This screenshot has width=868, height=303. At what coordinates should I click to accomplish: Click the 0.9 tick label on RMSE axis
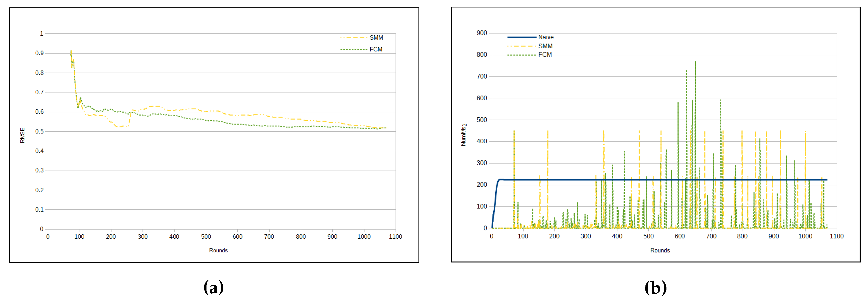coord(39,53)
